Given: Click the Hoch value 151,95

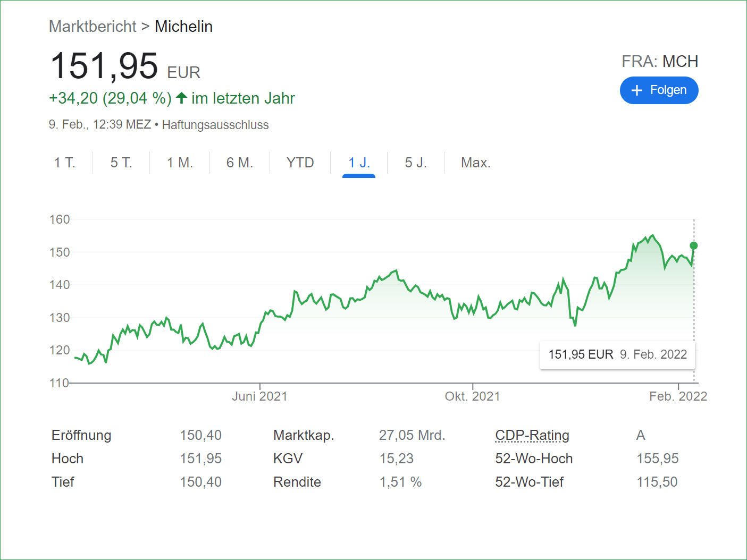Looking at the screenshot, I should click(x=200, y=459).
